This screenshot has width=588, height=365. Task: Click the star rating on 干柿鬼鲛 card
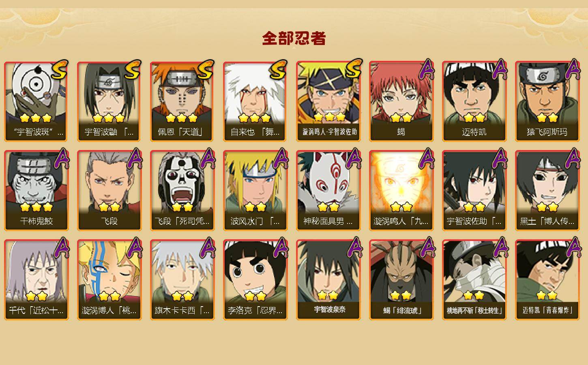(36, 207)
